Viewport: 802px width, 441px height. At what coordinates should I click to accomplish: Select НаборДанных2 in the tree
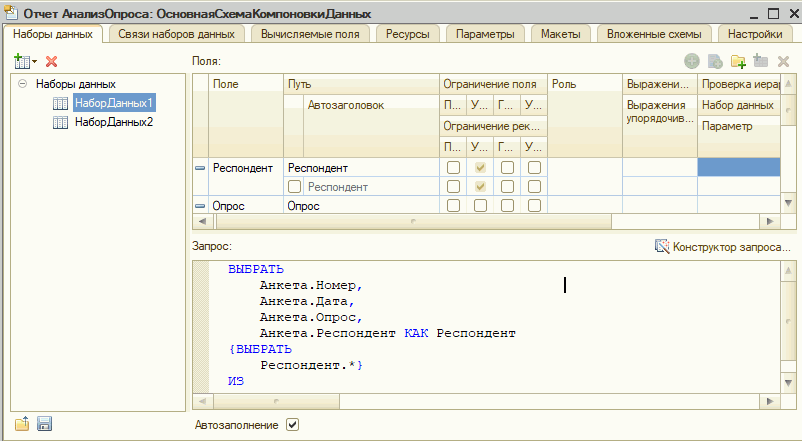coord(114,122)
